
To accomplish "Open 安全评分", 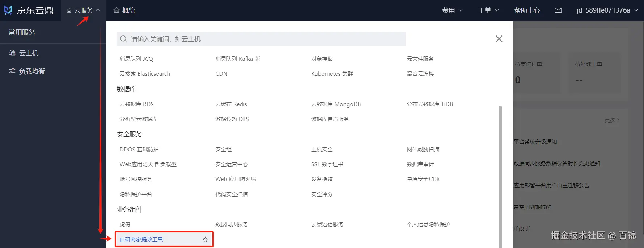I will 322,194.
